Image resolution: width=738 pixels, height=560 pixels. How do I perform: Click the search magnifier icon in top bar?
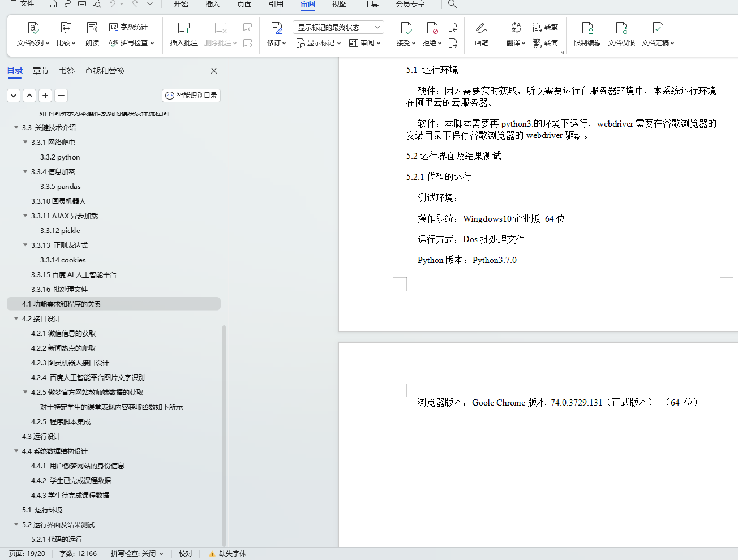452,4
